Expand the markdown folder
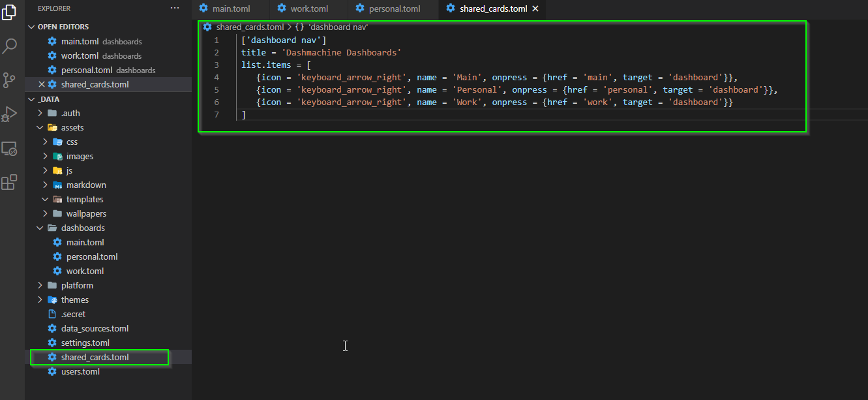Screen dimensions: 868x400 click(46, 185)
